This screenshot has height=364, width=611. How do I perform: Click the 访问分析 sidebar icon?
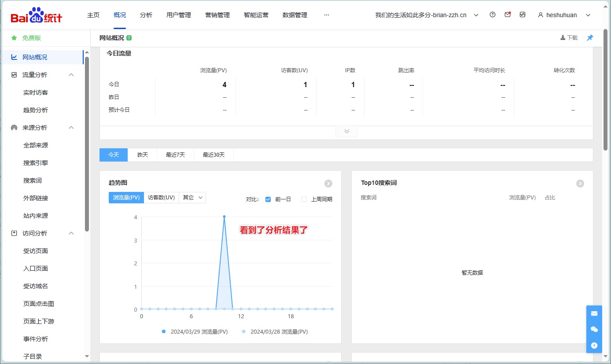pos(14,233)
